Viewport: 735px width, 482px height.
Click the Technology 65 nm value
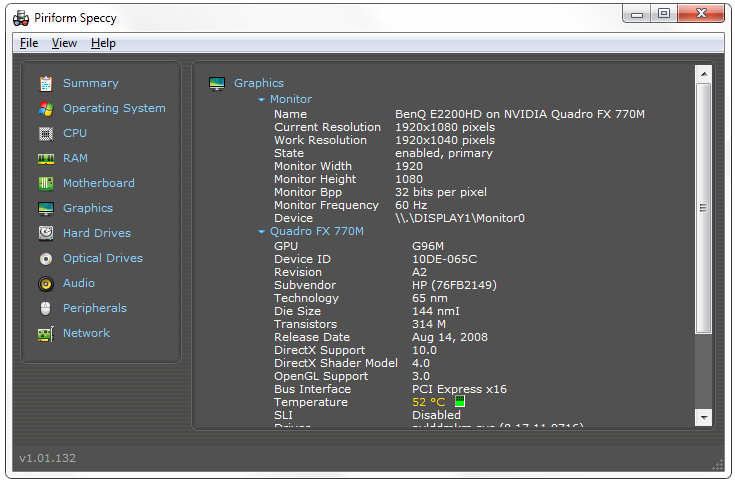click(x=430, y=298)
